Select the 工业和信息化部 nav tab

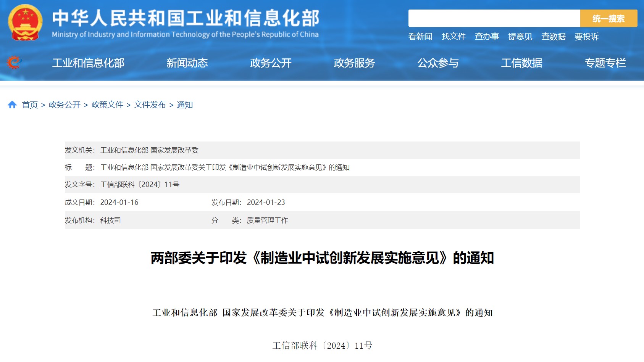[x=89, y=63]
